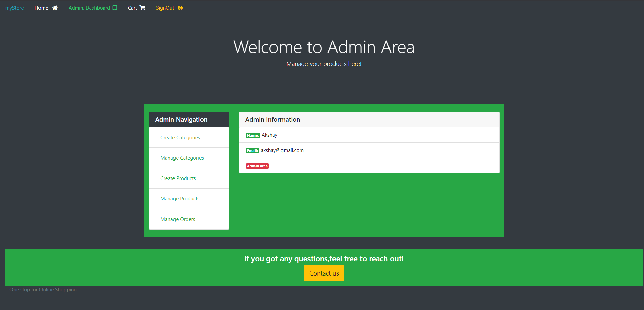Open the Create Products page
This screenshot has width=644, height=310.
click(178, 178)
